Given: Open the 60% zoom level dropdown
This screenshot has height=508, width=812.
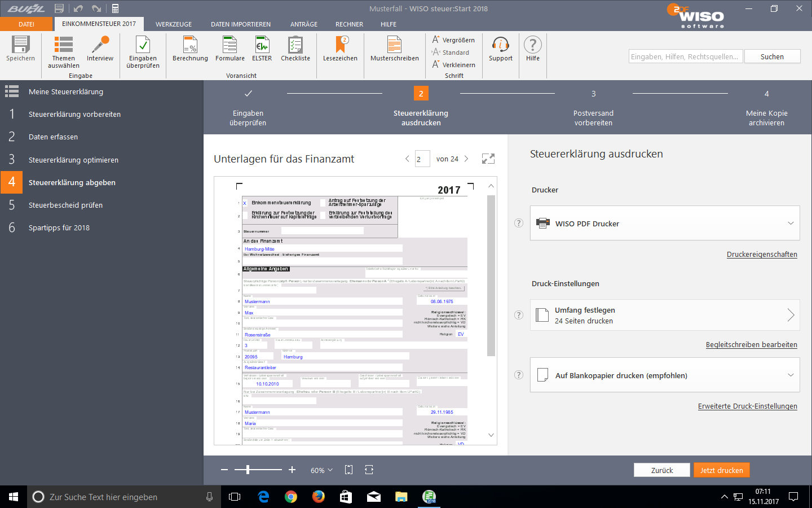Looking at the screenshot, I should point(321,470).
